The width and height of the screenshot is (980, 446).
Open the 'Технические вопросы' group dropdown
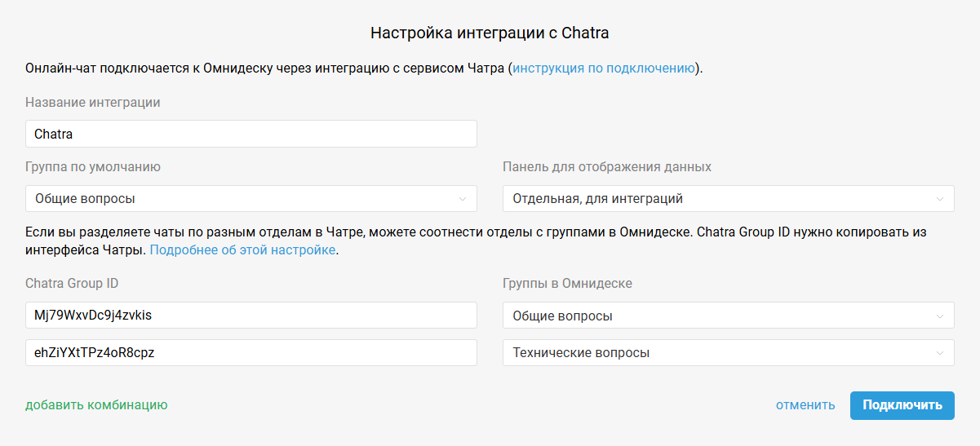point(729,352)
